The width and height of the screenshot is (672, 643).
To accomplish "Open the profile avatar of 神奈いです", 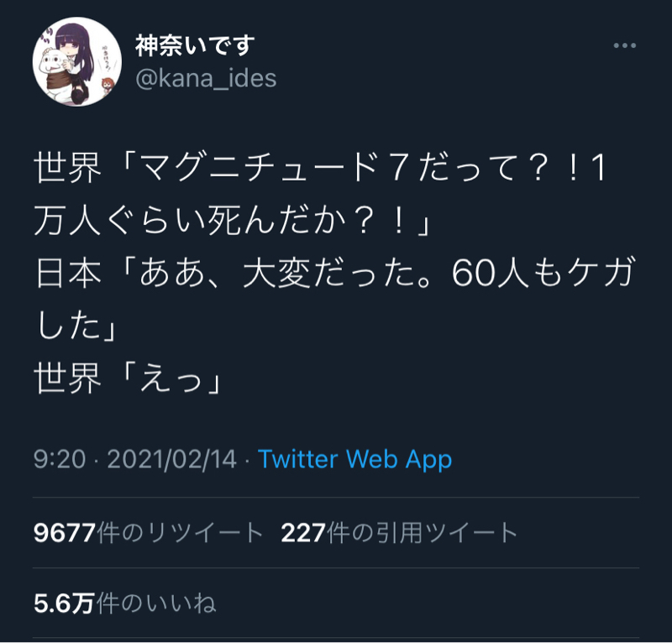I will [77, 61].
